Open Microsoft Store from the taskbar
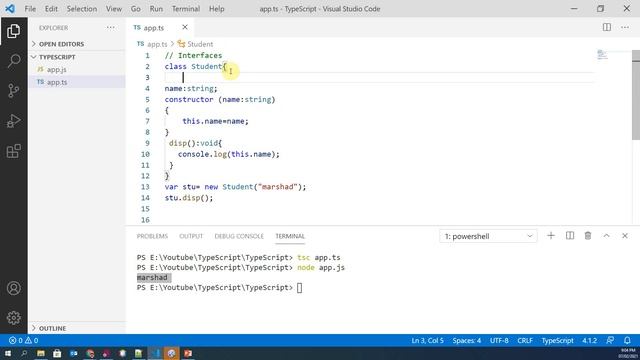This screenshot has height=360, width=640. [57, 353]
